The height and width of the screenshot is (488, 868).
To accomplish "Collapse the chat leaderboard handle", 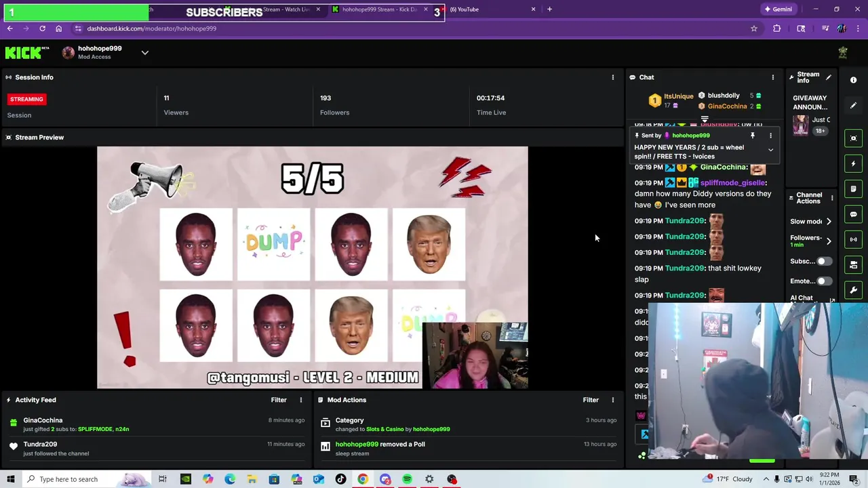I will 705,119.
